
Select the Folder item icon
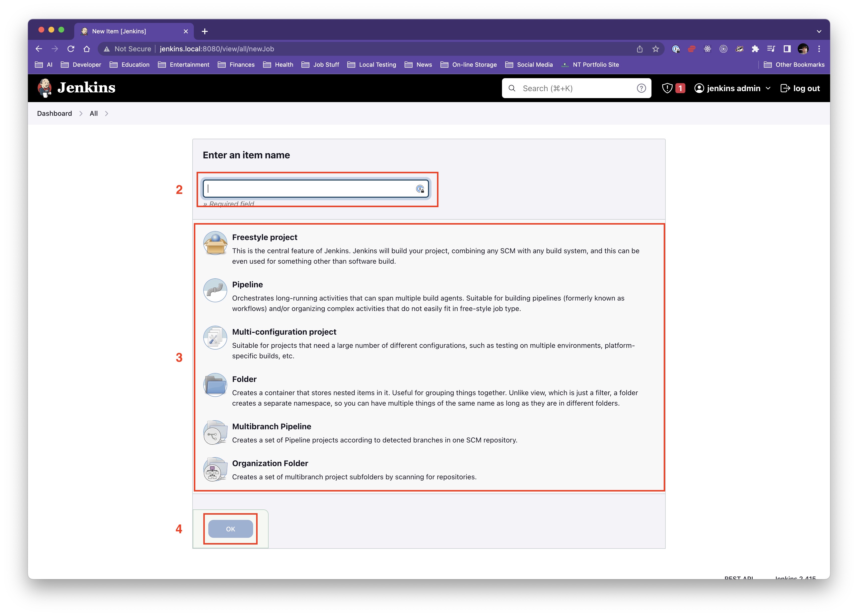point(215,385)
